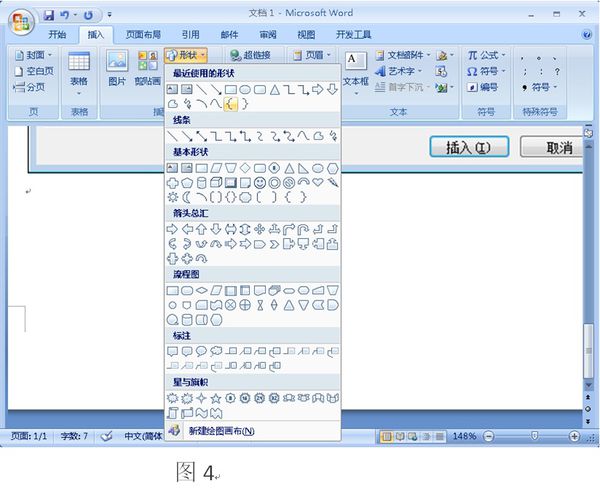Insert 超链接 hyperlink

coord(250,55)
